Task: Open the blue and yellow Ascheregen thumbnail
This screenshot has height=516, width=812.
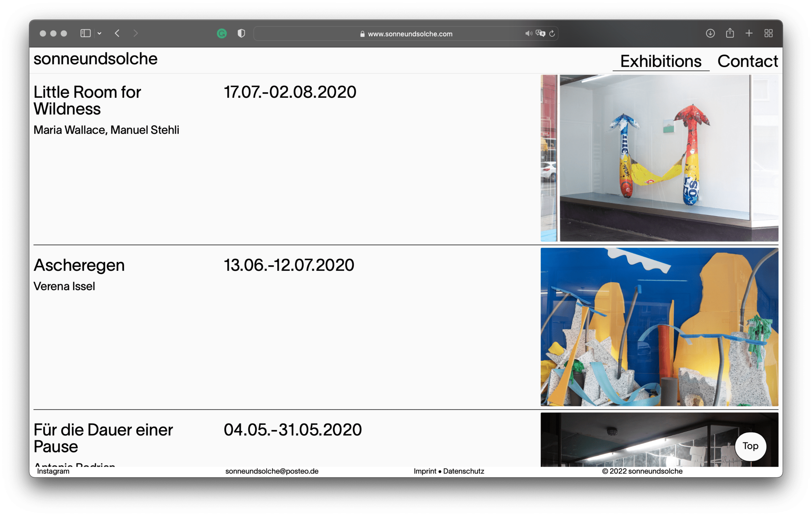Action: click(x=659, y=327)
